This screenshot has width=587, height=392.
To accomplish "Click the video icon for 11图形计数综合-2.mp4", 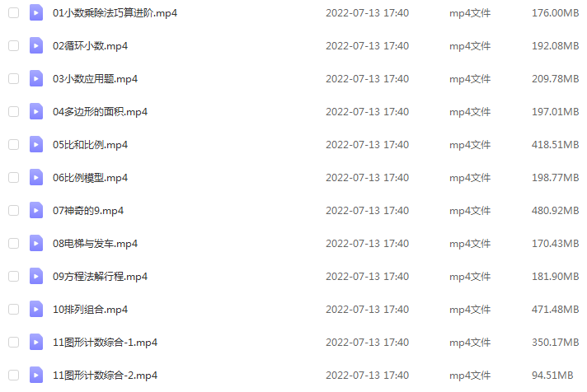I will [36, 375].
